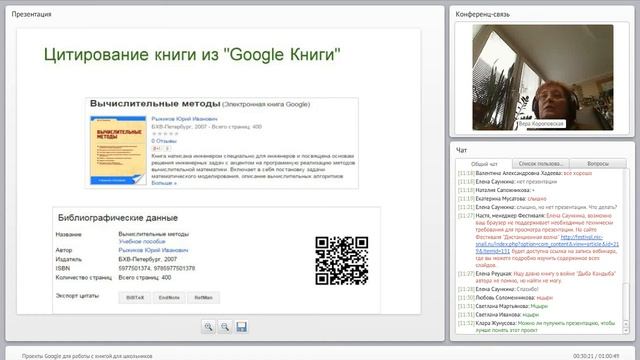Click the Учебное пособие link
Viewport: 640px width, 360px height.
click(142, 242)
